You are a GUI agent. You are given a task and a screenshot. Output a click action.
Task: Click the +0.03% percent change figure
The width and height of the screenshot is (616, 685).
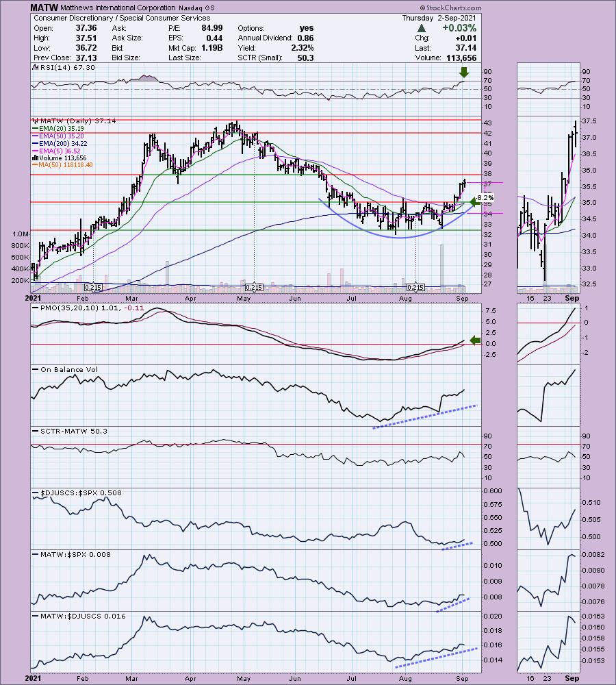point(459,28)
